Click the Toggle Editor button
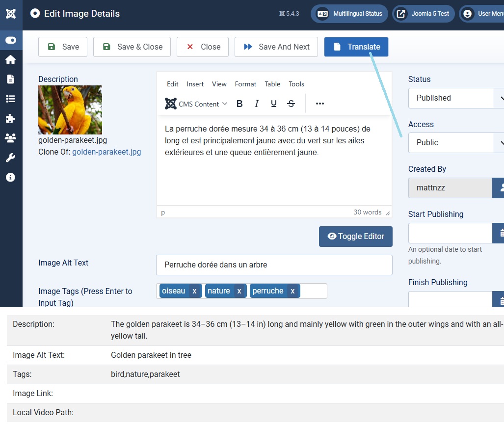The height and width of the screenshot is (425, 504). click(x=356, y=237)
